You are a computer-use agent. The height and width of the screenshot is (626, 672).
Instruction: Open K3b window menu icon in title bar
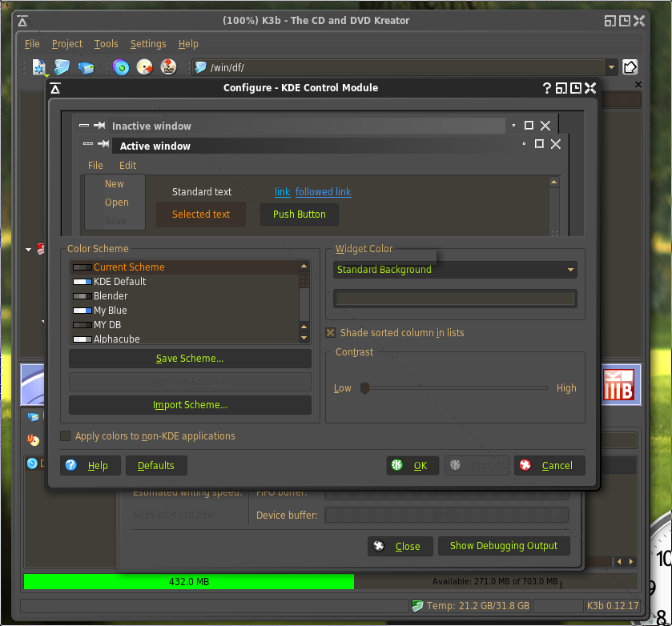[22, 21]
